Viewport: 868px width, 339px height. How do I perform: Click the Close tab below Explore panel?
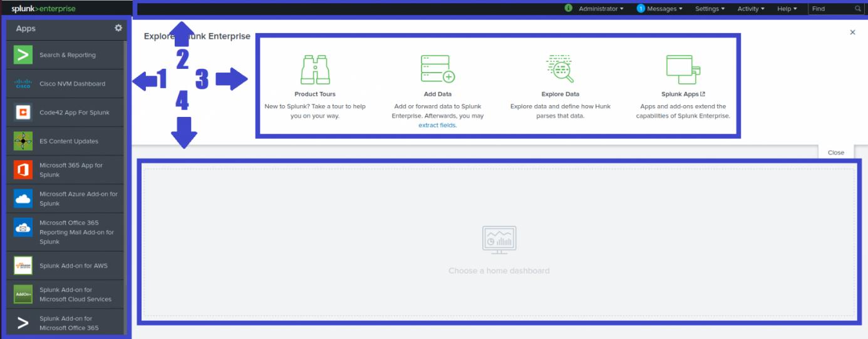(836, 153)
